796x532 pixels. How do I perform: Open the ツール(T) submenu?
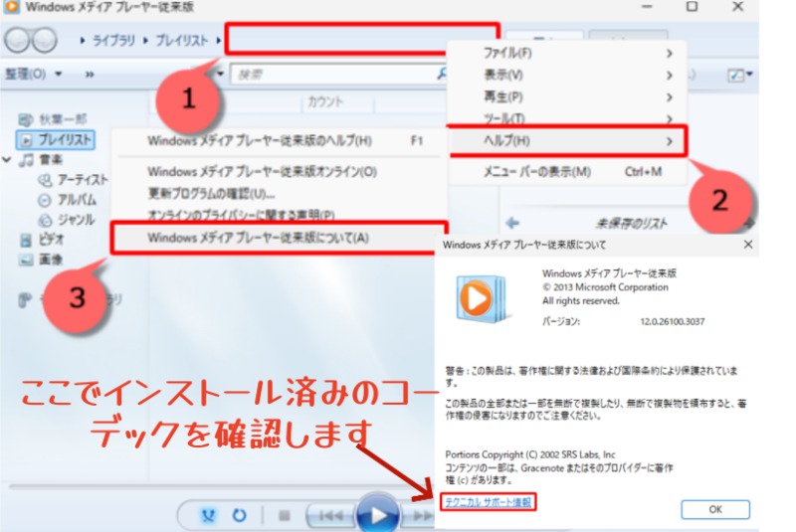567,118
